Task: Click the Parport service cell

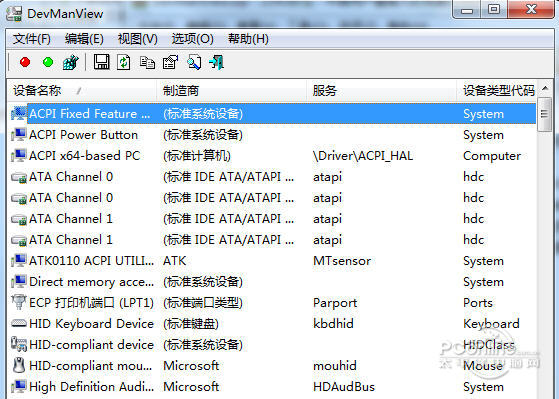Action: point(335,303)
